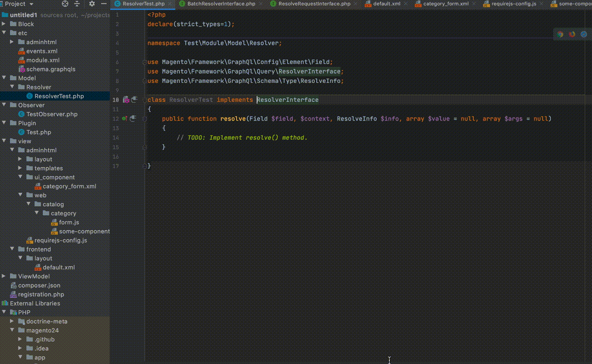Screen dimensions: 592x364
Task: Collapse the ui_component folder
Action: click(20, 177)
